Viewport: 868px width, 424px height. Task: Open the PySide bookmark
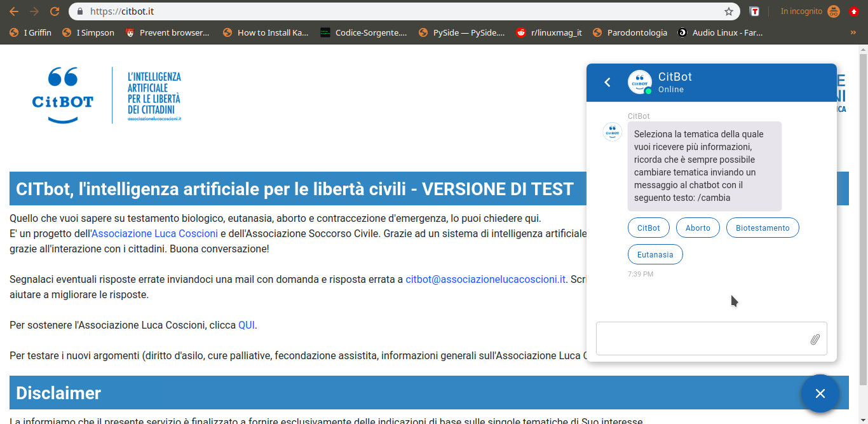[x=462, y=32]
